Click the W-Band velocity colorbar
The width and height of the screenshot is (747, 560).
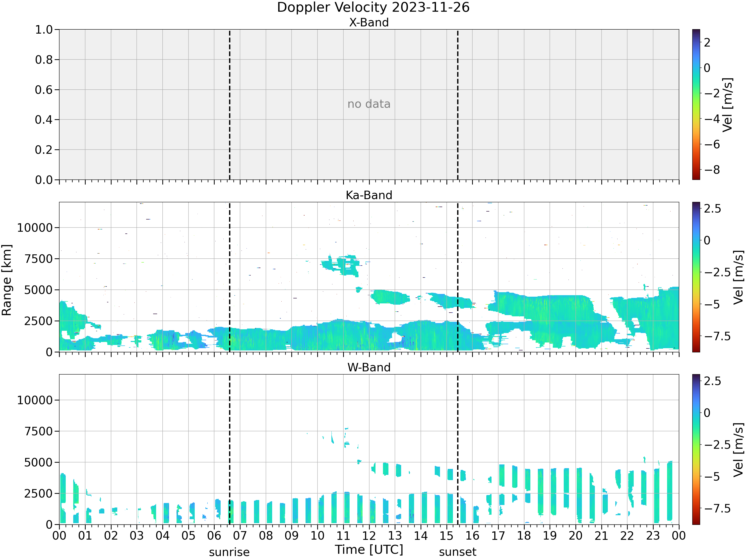coord(696,449)
